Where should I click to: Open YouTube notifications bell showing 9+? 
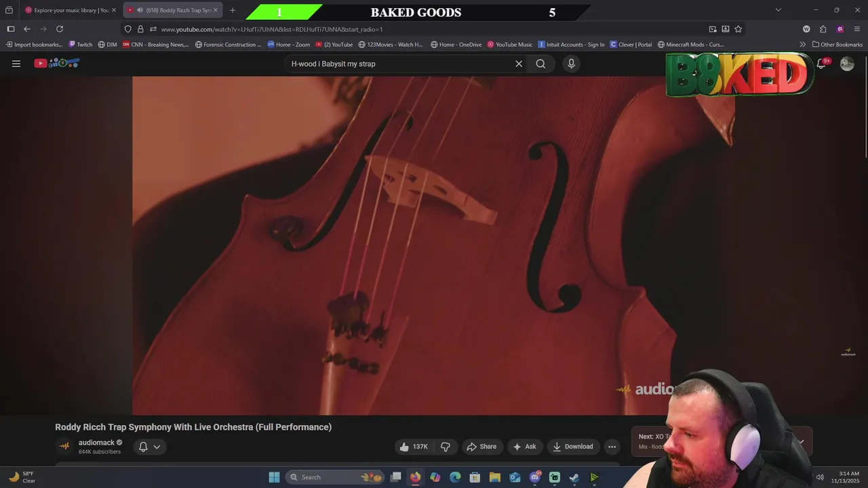coord(821,63)
